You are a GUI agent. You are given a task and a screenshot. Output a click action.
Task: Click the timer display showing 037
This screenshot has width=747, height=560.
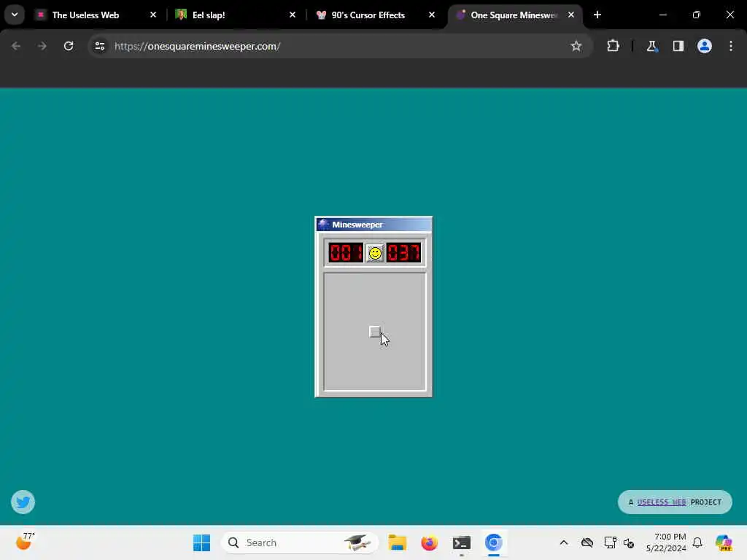click(x=403, y=253)
